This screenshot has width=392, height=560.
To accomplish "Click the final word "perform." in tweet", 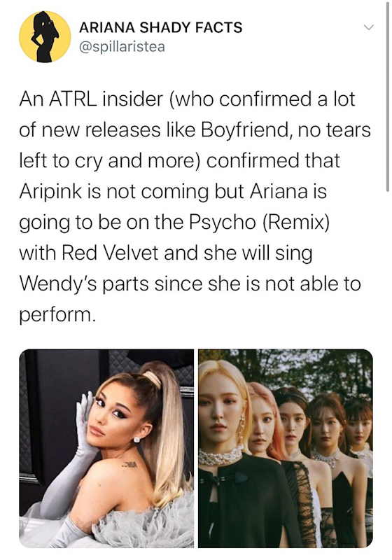I will 57,316.
